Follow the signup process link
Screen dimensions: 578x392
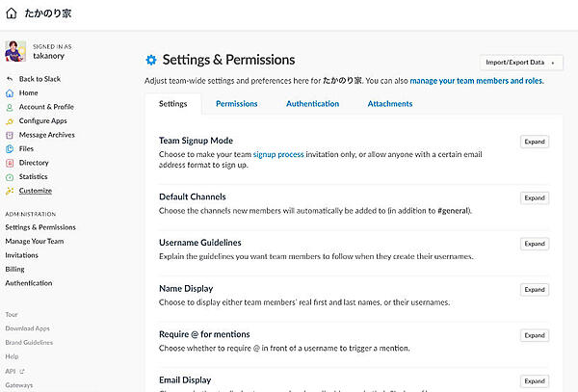point(278,154)
